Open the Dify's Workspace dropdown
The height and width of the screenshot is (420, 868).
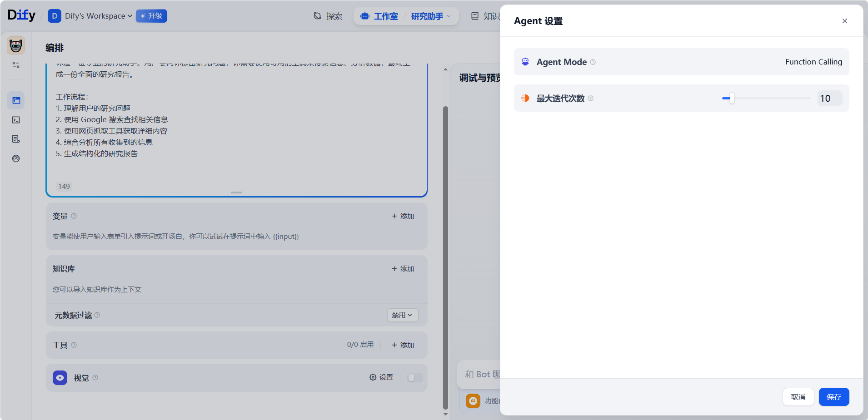coord(98,16)
